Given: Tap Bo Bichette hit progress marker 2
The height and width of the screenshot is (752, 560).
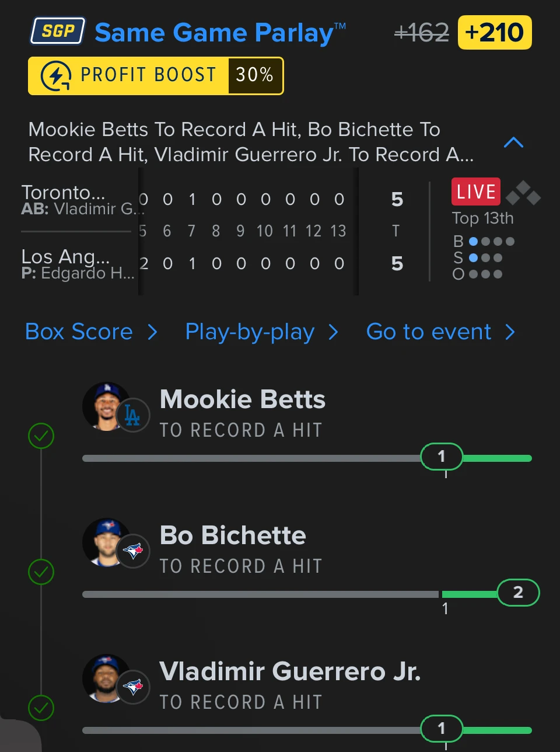Looking at the screenshot, I should [518, 593].
